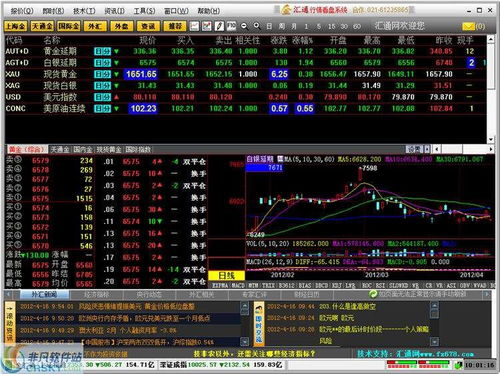Click the left news list down arrow
This screenshot has height=374, width=500.
[x=244, y=341]
